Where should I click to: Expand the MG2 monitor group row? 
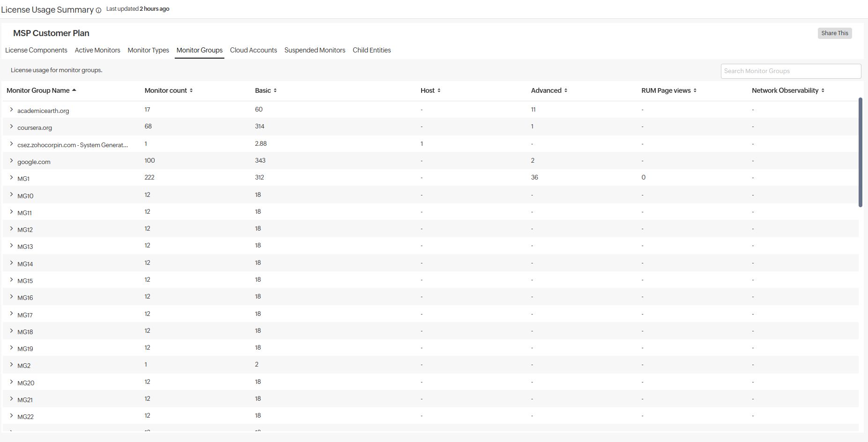coord(11,365)
